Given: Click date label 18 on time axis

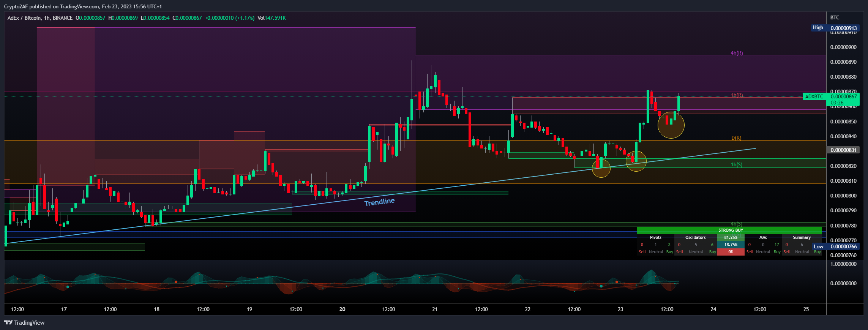Looking at the screenshot, I should coord(156,309).
